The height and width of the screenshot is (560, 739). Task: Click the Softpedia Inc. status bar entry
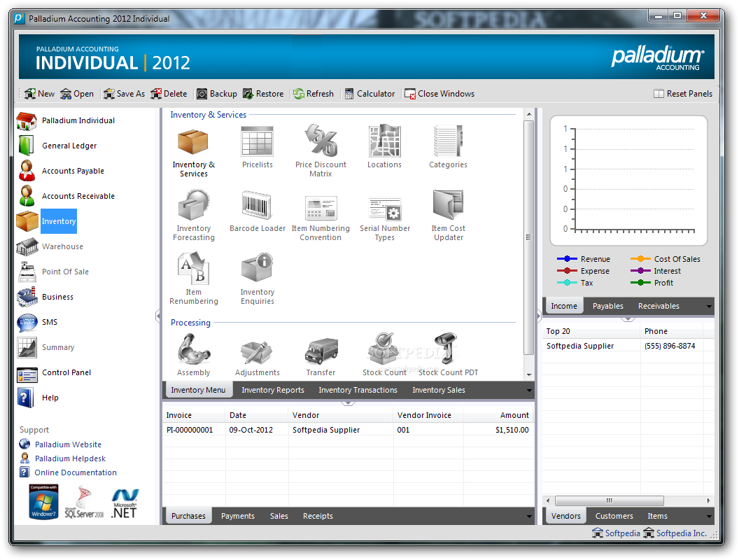pos(675,533)
